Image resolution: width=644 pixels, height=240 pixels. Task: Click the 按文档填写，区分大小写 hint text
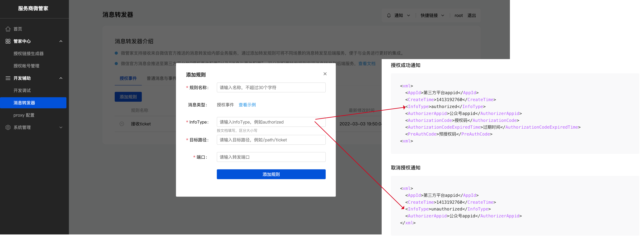click(x=237, y=130)
